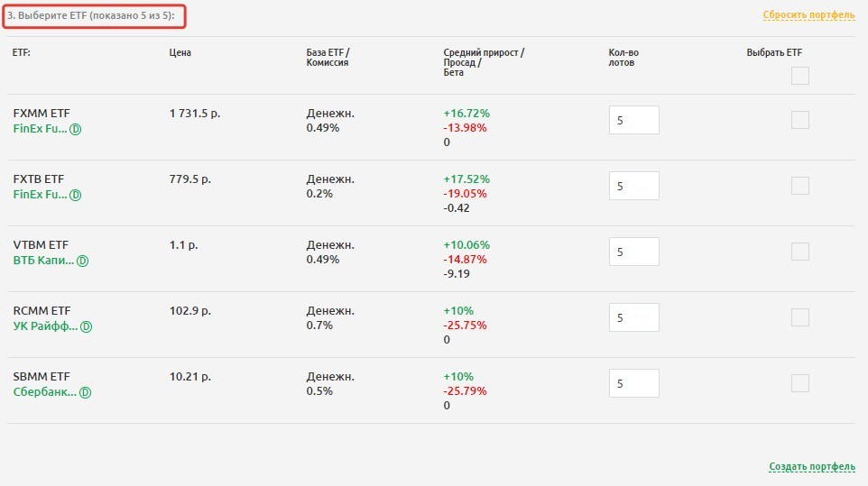Focus the lots quantity field for SBMM
868x486 pixels.
coord(633,384)
